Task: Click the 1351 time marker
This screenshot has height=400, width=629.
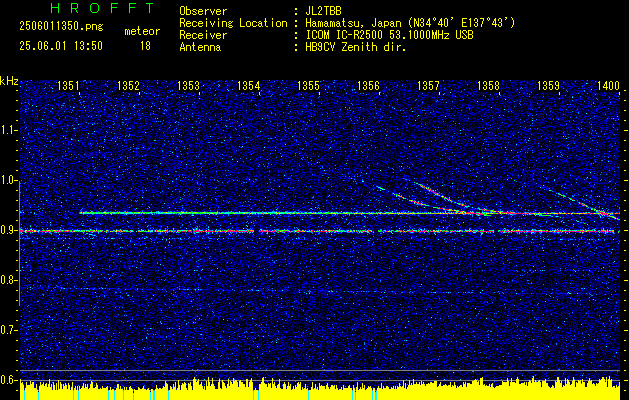Action: coord(68,85)
